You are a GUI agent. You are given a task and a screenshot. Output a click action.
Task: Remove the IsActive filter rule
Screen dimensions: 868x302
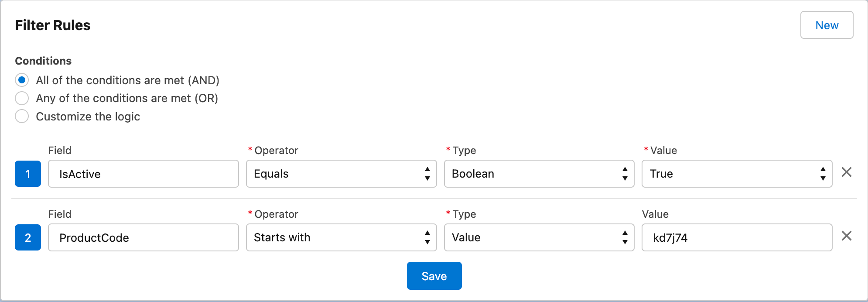846,172
